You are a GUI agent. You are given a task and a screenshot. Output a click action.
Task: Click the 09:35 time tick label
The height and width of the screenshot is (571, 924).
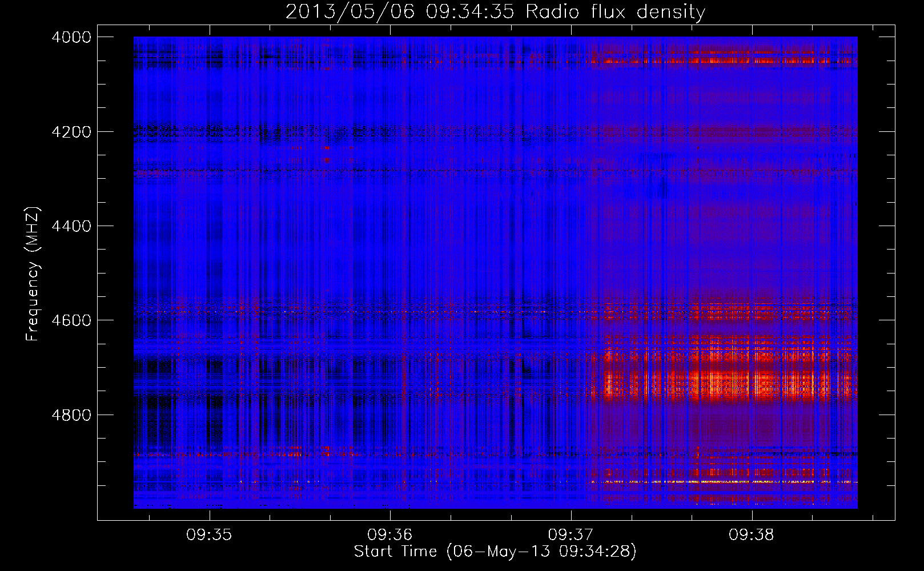pos(209,535)
